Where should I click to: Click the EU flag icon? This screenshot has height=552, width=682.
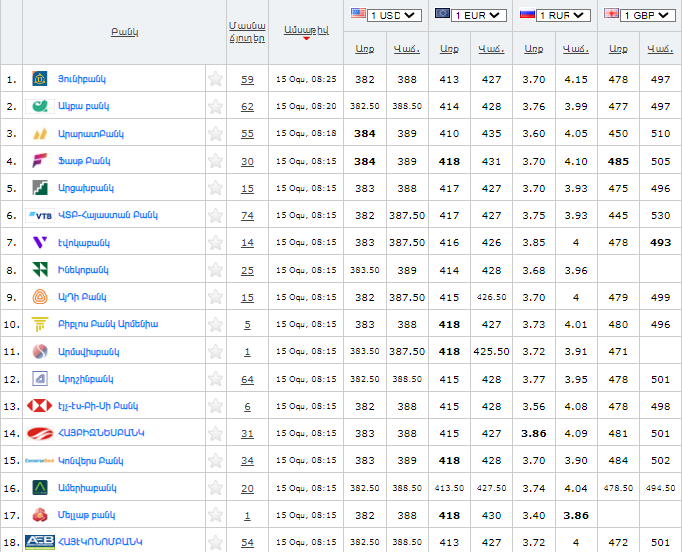tap(442, 13)
